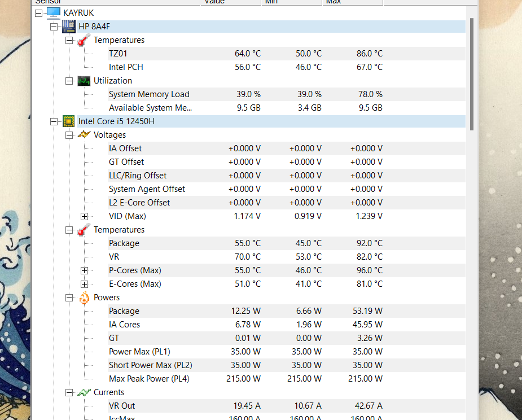
Task: Collapse the Powers group
Action: pos(69,297)
